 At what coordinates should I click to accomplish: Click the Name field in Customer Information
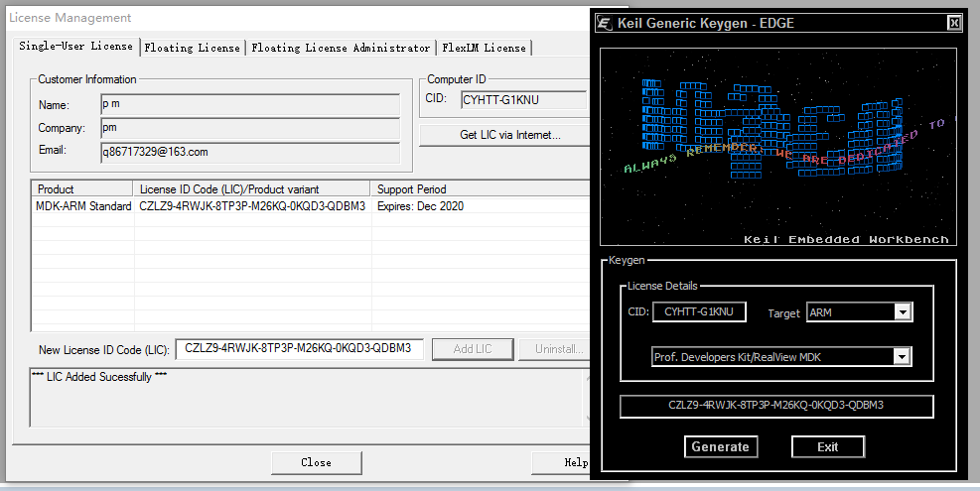coord(250,104)
